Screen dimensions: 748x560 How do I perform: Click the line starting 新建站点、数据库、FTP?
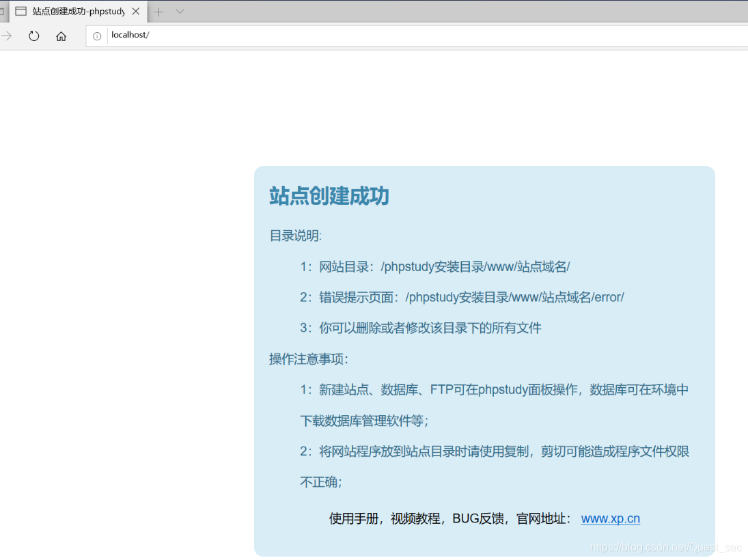point(494,390)
